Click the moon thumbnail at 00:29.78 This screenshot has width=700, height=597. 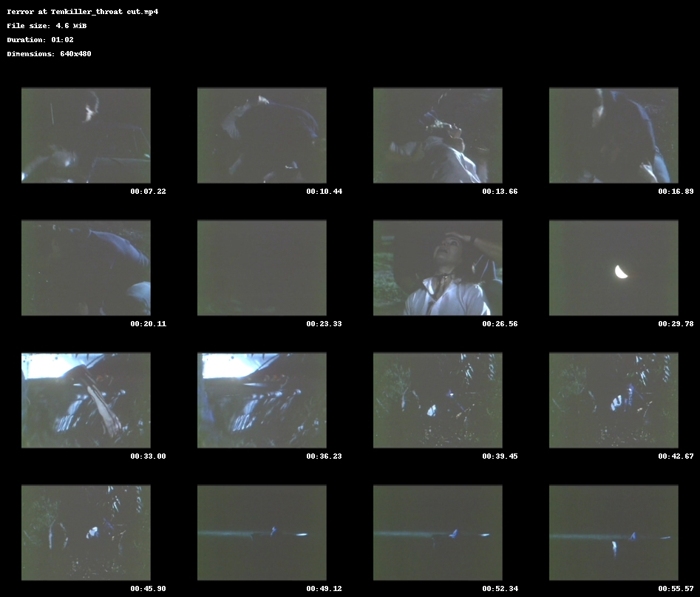pyautogui.click(x=614, y=268)
